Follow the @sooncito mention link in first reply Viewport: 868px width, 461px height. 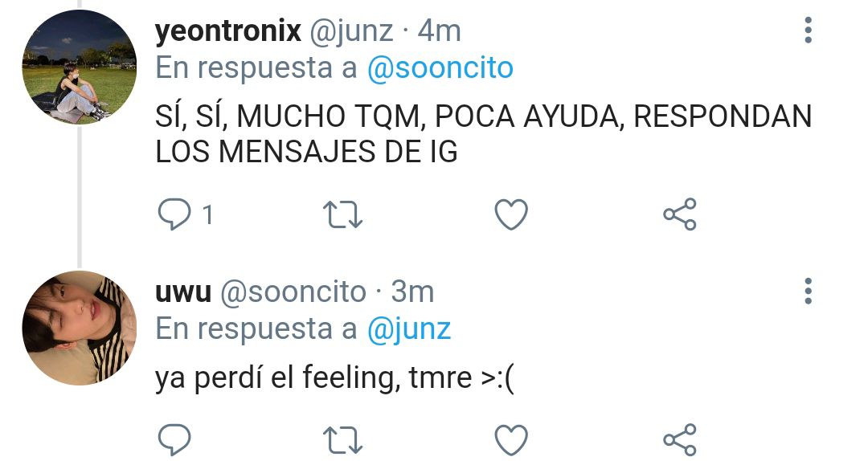click(440, 68)
